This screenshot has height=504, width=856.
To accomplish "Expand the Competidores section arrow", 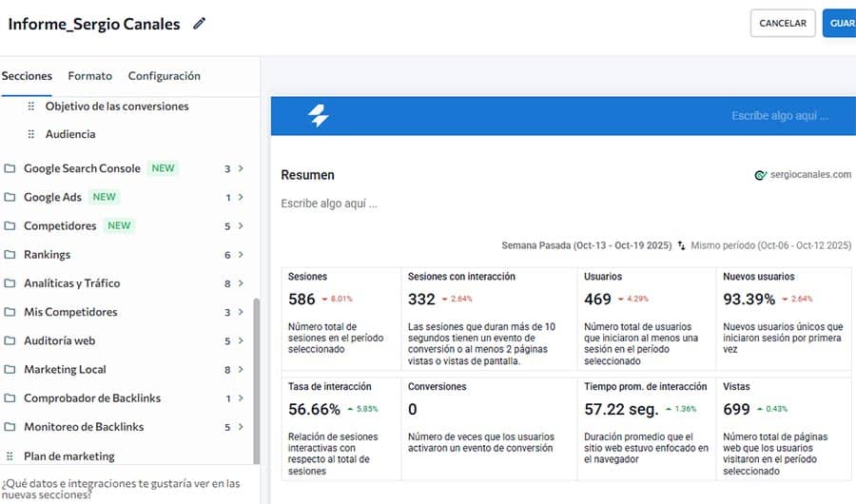I will (x=241, y=226).
